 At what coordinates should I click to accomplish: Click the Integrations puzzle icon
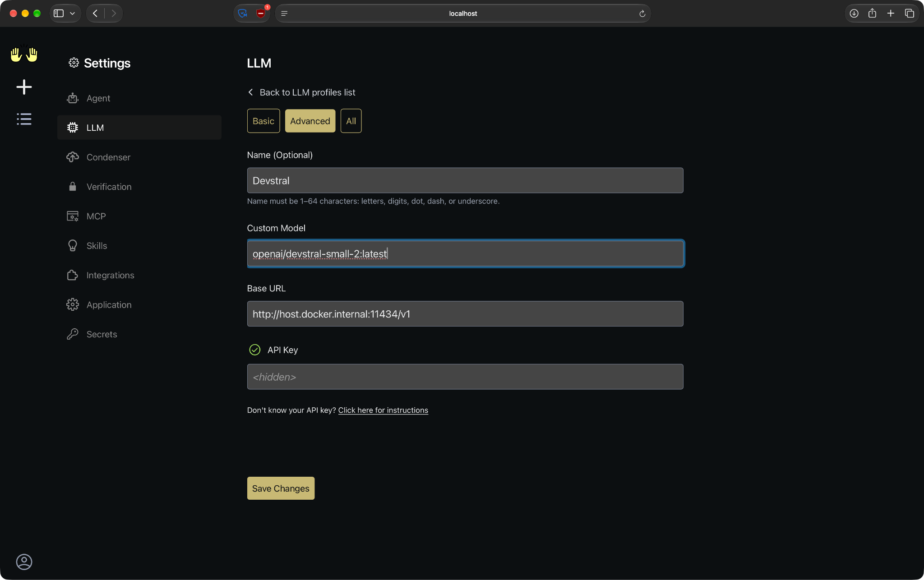[x=73, y=275]
